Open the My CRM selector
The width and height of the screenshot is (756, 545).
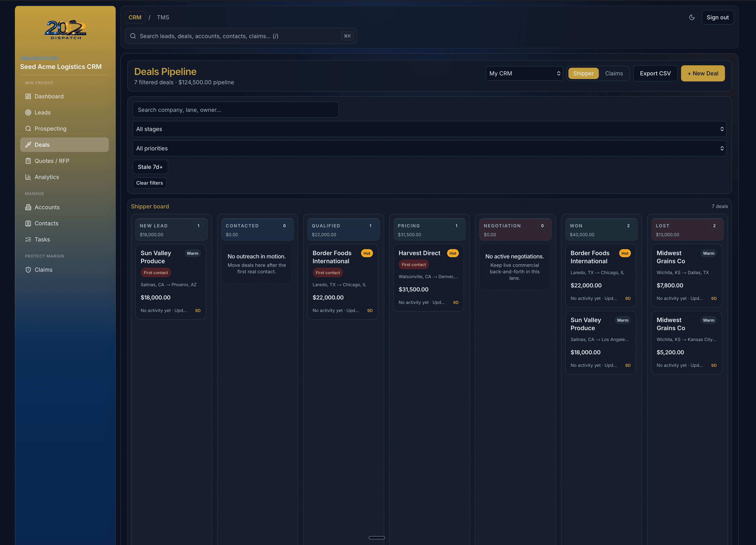pos(524,73)
